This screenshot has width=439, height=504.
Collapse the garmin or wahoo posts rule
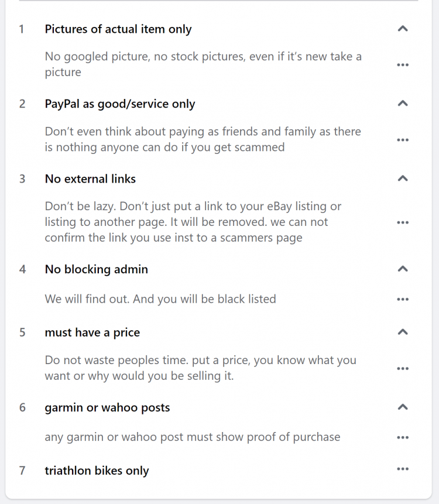[402, 406]
